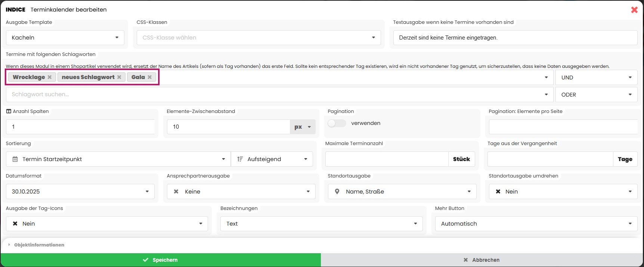The height and width of the screenshot is (267, 644).
Task: Click the Abbrechen button
Action: point(482,260)
